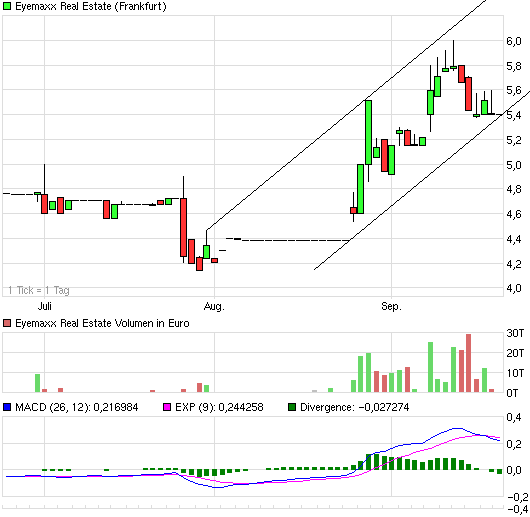Click the Eyemaxx Real Estate (Frankfurt) title
The image size is (530, 517).
[x=91, y=6]
